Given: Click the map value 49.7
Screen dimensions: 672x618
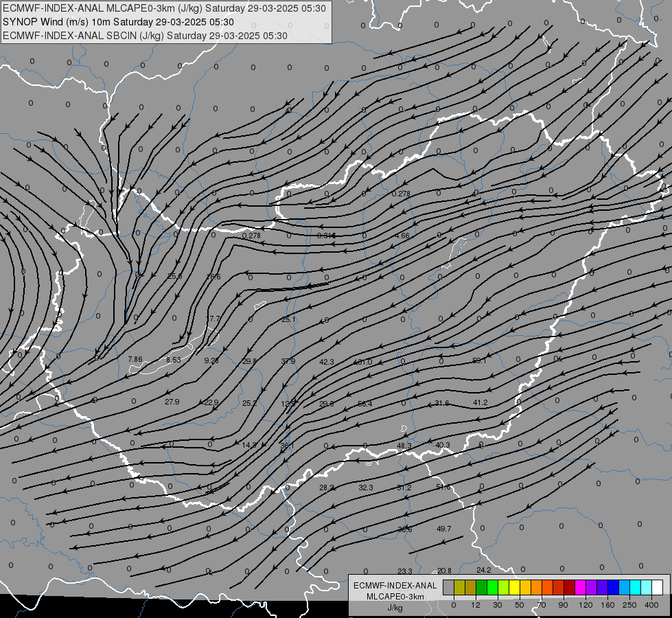Looking at the screenshot, I should point(443,529).
